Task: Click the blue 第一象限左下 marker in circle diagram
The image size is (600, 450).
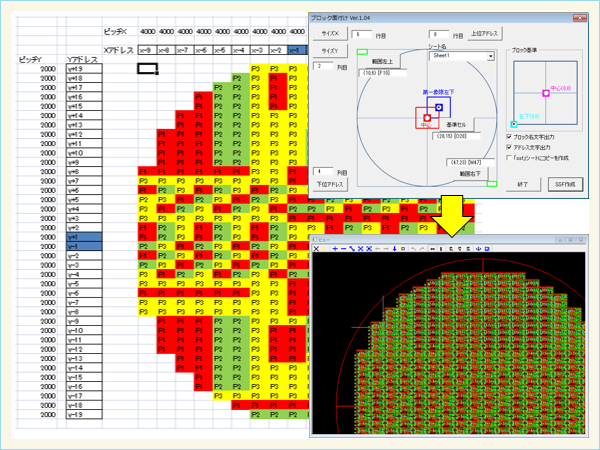Action: click(439, 106)
